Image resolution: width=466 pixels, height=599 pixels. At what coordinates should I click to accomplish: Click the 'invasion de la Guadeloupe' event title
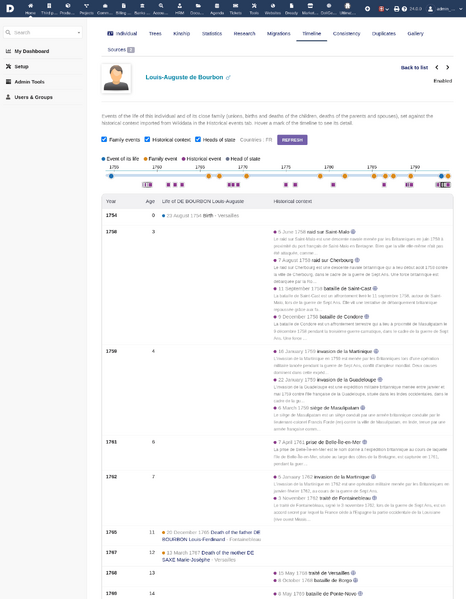tap(346, 380)
